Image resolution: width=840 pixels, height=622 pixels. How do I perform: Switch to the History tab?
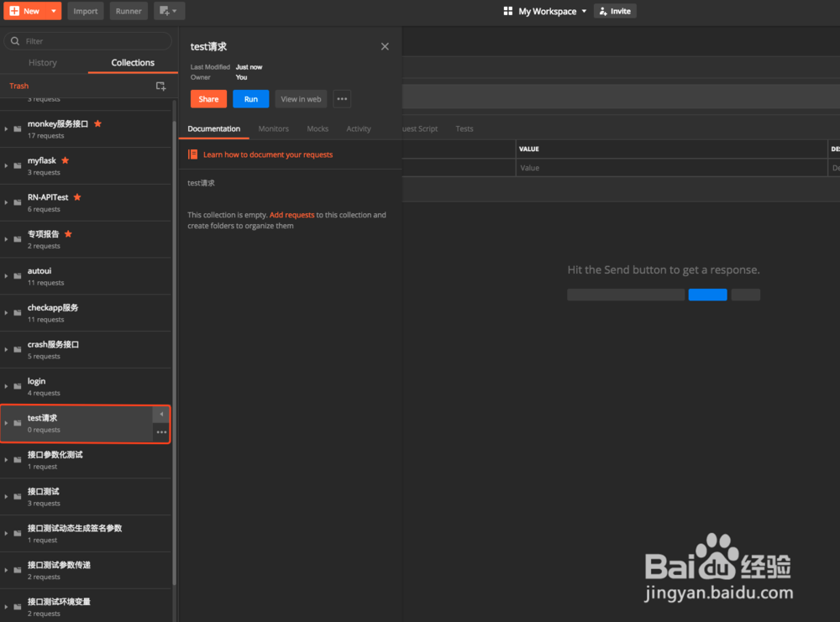43,63
